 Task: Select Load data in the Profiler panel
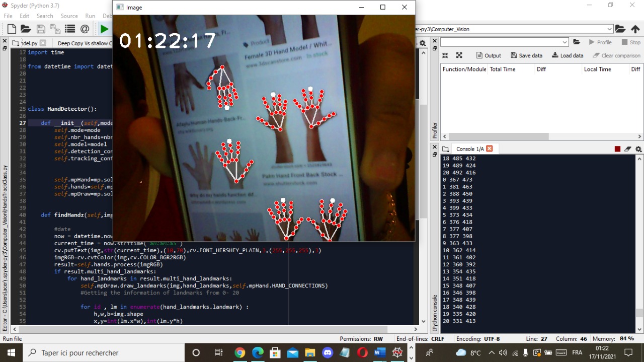567,55
